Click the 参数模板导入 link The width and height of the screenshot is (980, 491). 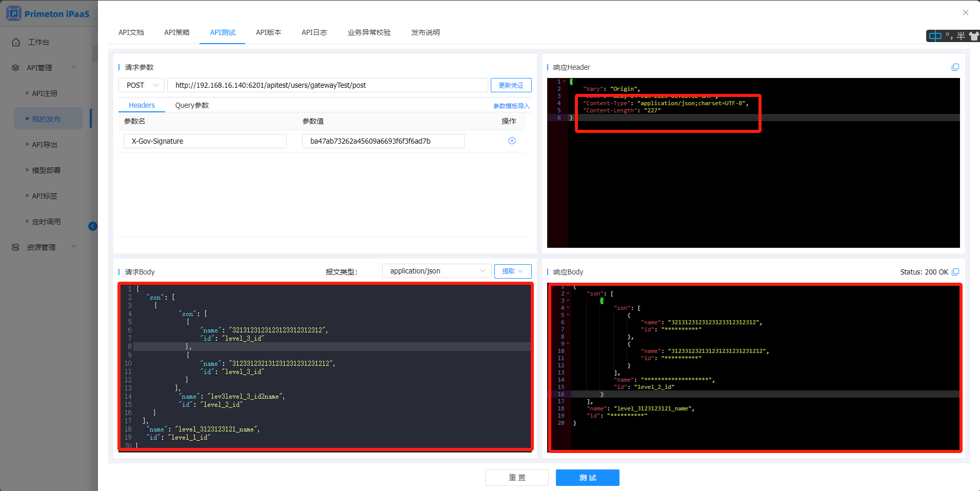click(x=511, y=106)
